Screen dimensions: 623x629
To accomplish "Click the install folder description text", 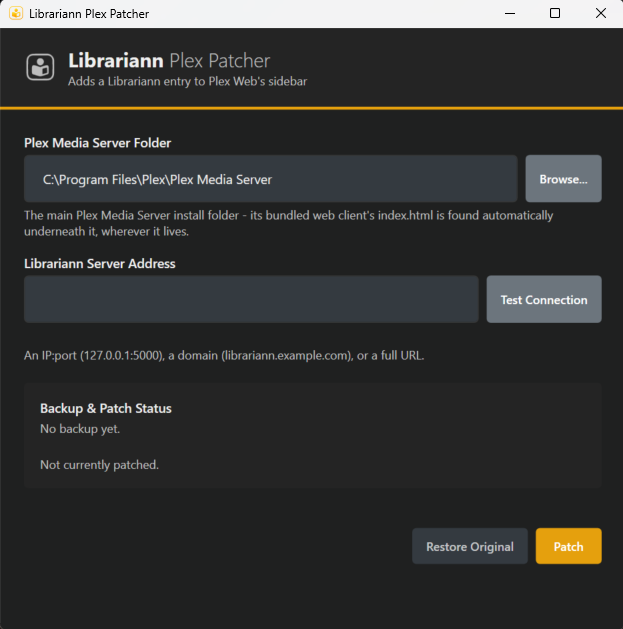I will pyautogui.click(x=288, y=223).
